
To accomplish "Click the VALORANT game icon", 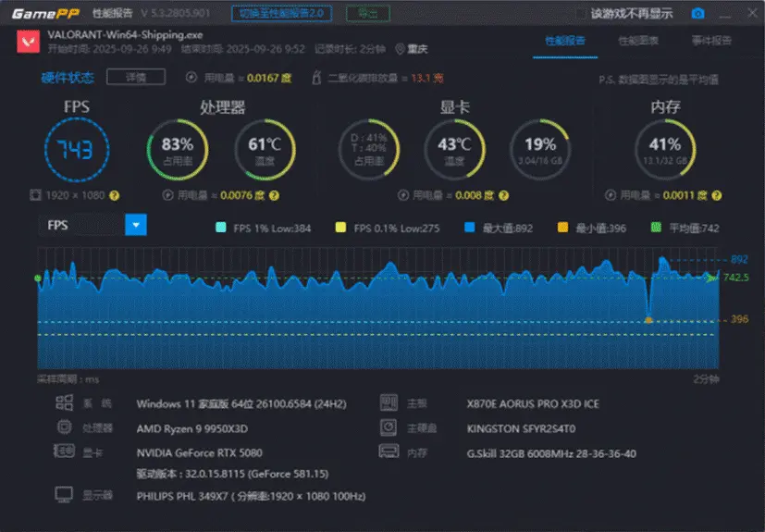I will [x=29, y=42].
